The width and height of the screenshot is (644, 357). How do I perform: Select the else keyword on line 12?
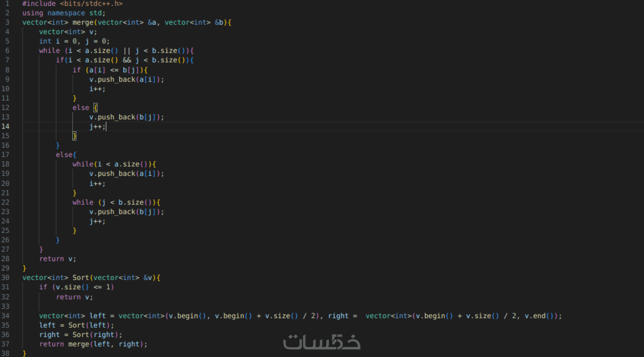coord(80,107)
